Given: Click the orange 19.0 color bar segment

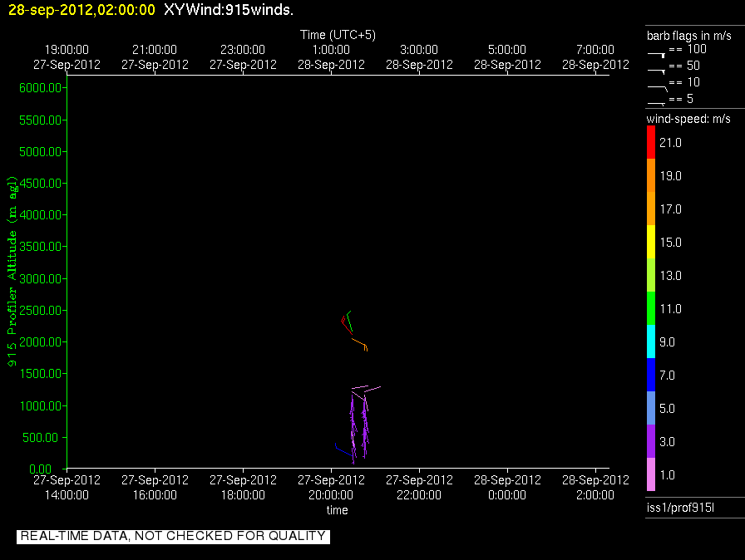Looking at the screenshot, I should click(651, 175).
